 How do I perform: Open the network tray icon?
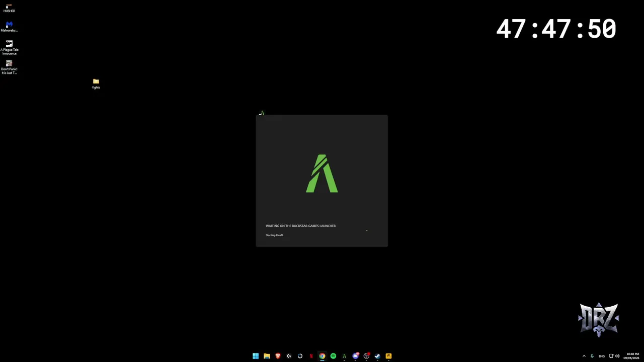(611, 356)
